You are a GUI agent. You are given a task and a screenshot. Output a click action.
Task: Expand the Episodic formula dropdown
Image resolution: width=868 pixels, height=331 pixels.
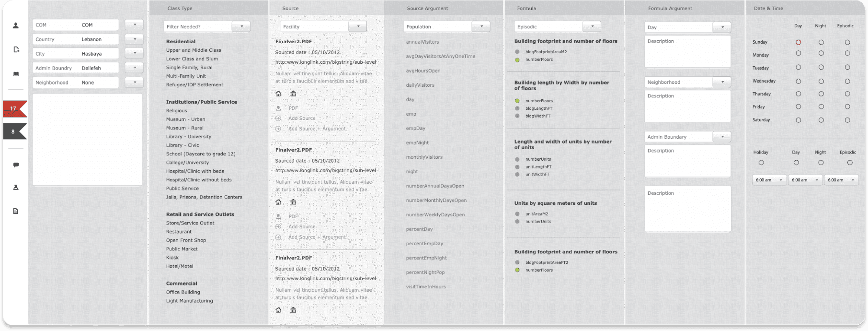[592, 26]
